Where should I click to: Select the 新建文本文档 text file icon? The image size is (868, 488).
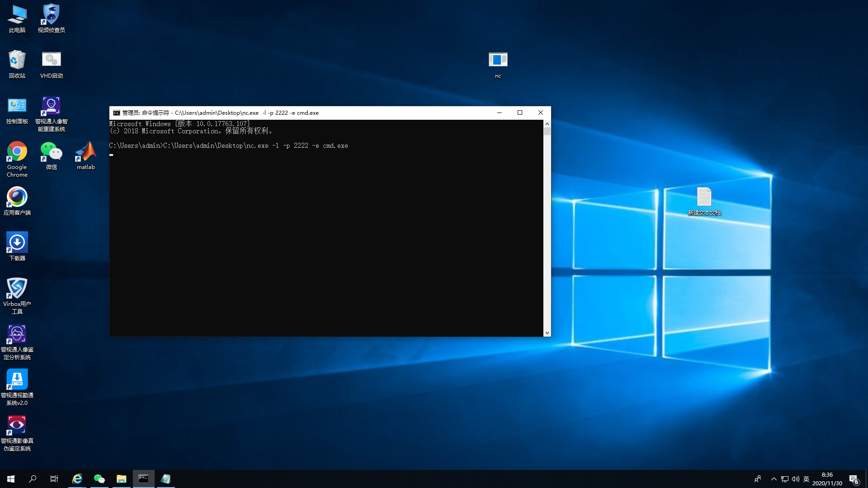point(704,197)
